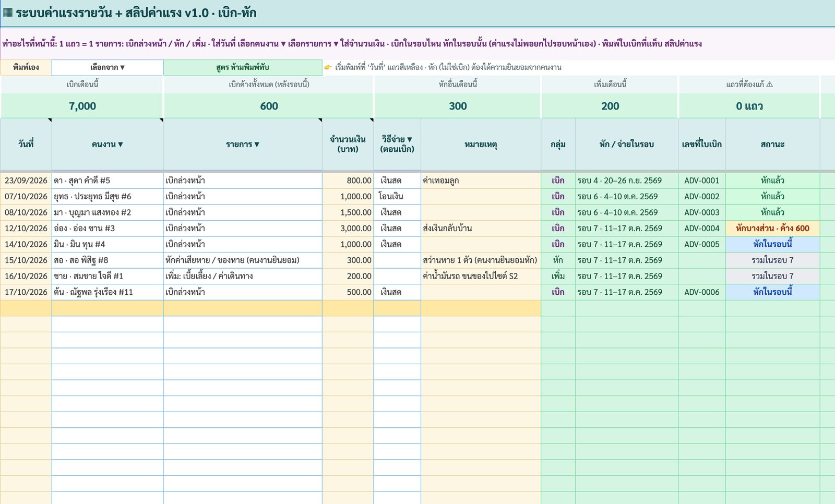Click the first empty yellow date cell
835x504 pixels.
tap(26, 308)
